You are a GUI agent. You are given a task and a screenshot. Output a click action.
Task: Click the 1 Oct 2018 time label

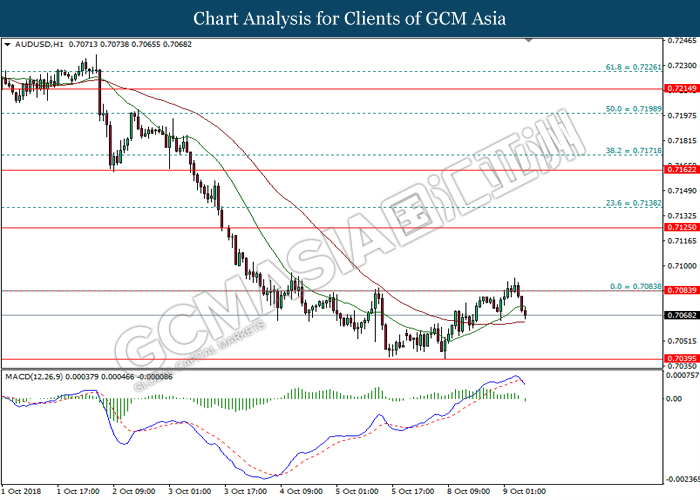(21, 491)
